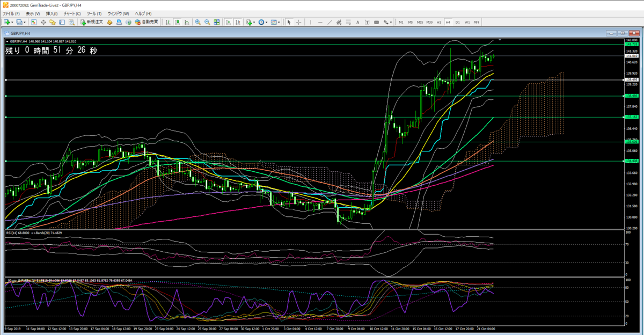This screenshot has height=335, width=644.
Task: Switch chart to bar chart style
Action: coord(167,22)
